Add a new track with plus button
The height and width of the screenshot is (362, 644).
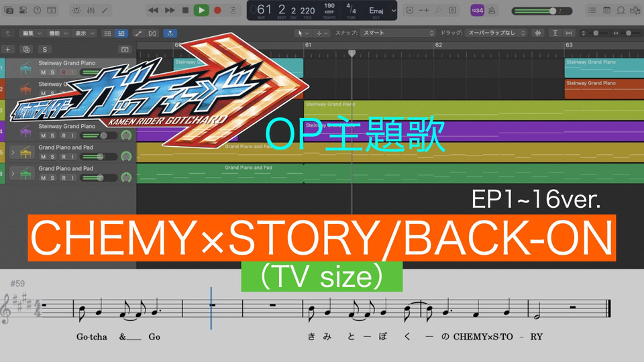(x=8, y=50)
